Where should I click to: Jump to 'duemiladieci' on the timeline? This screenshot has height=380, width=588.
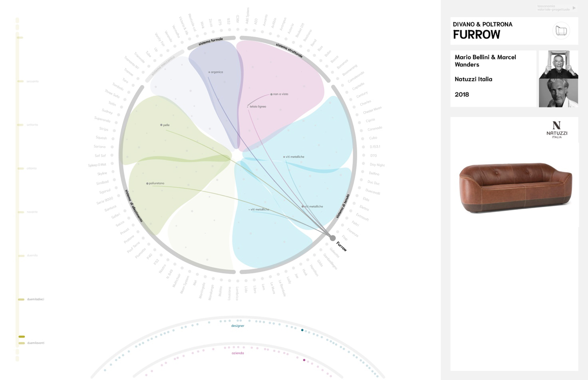(x=35, y=299)
